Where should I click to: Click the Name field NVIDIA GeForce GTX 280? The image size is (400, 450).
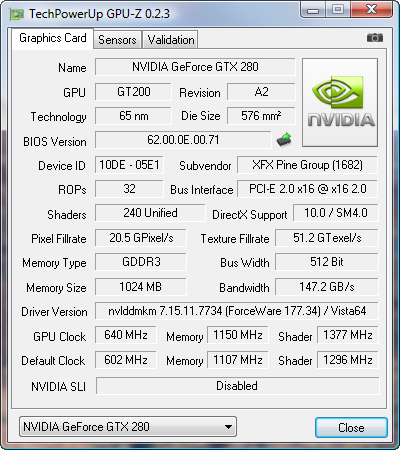[195, 67]
